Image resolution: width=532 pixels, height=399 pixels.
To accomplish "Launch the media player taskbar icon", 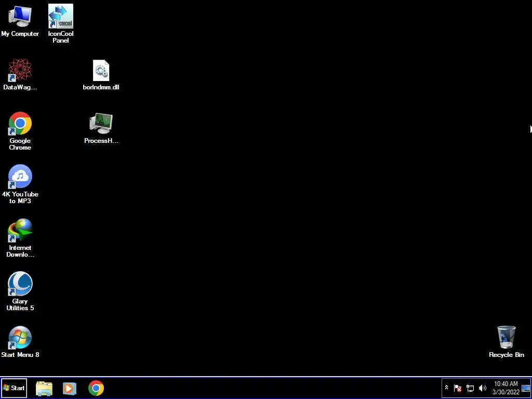I will [69, 388].
